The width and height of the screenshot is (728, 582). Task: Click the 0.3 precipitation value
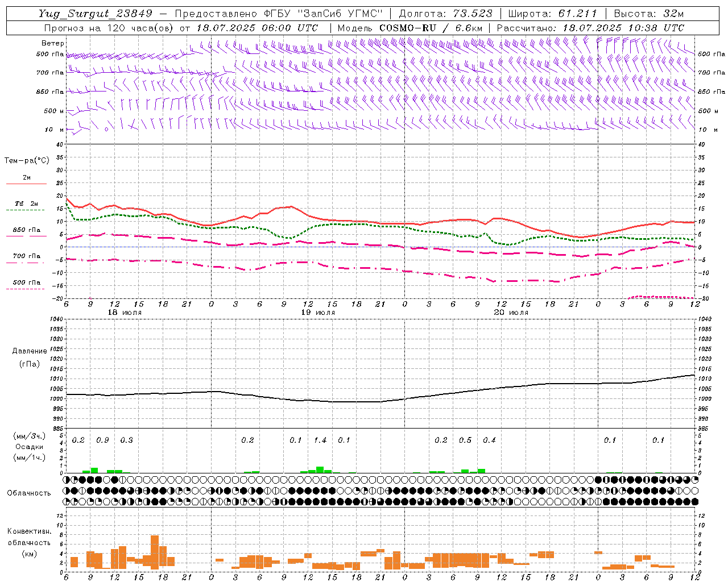coord(126,440)
